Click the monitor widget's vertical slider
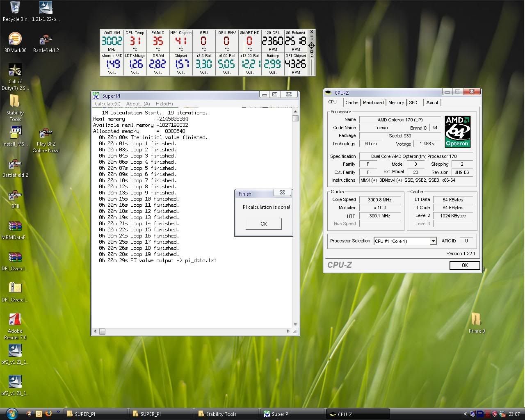The height and width of the screenshot is (420, 525). [312, 66]
